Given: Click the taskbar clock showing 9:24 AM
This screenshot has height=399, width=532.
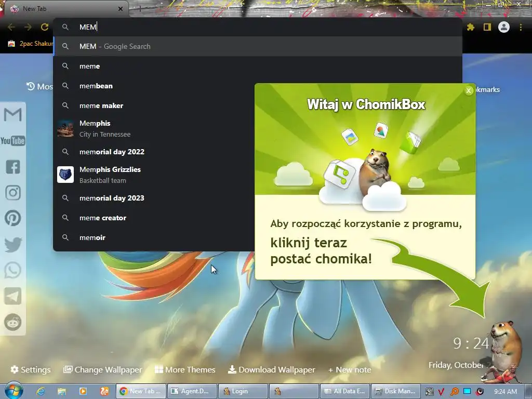Looking at the screenshot, I should point(506,392).
